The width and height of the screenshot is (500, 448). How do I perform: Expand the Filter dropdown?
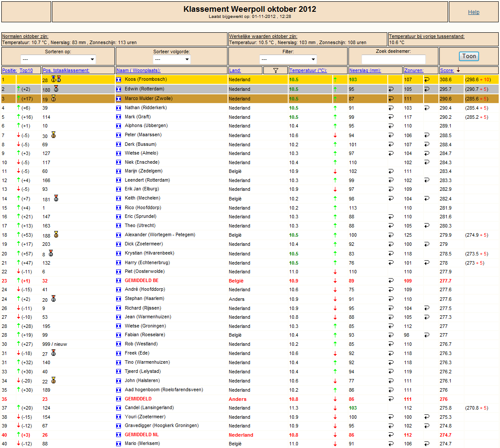pos(288,59)
